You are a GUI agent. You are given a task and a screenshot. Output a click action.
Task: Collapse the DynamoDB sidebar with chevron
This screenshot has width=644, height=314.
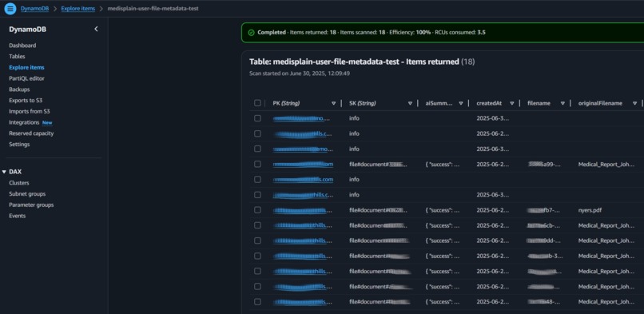96,29
